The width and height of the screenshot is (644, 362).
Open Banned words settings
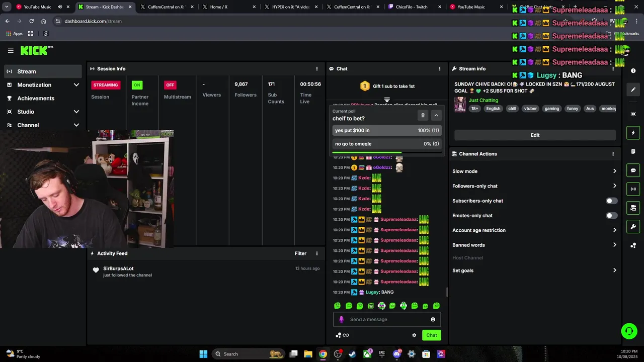(534, 245)
